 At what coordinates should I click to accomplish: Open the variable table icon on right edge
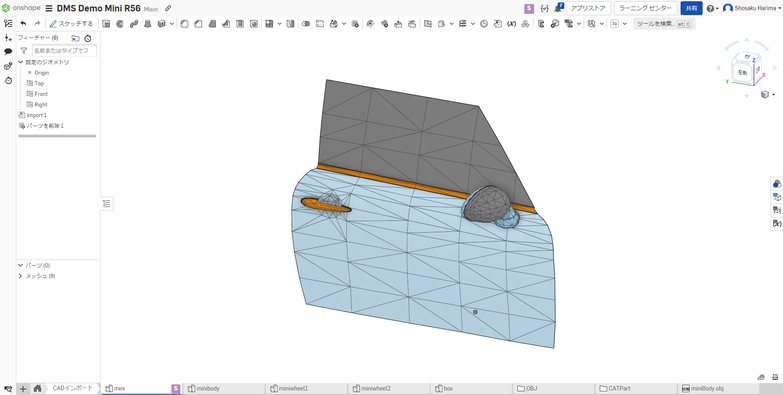pyautogui.click(x=777, y=224)
